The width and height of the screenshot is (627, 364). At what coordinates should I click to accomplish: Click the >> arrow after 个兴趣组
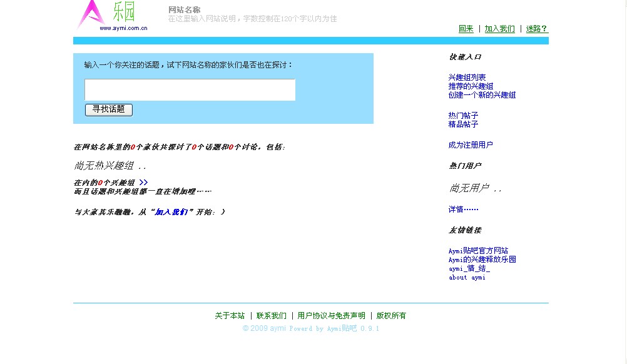143,183
